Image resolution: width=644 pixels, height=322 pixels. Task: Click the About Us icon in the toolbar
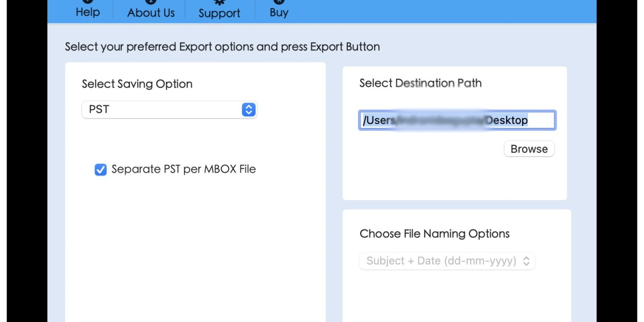[150, 1]
